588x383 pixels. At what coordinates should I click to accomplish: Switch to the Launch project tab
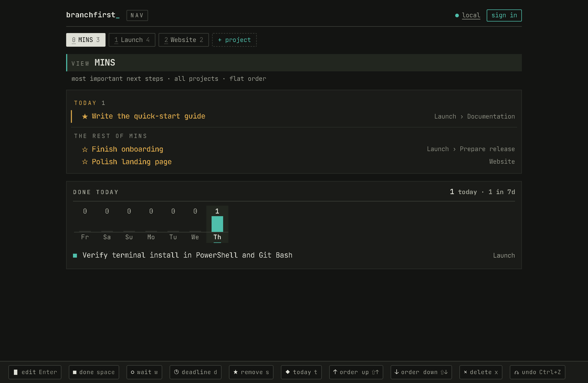coord(132,40)
